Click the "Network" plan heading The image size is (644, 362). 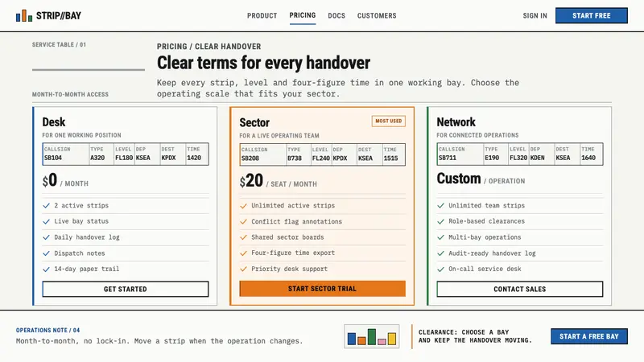tap(456, 122)
